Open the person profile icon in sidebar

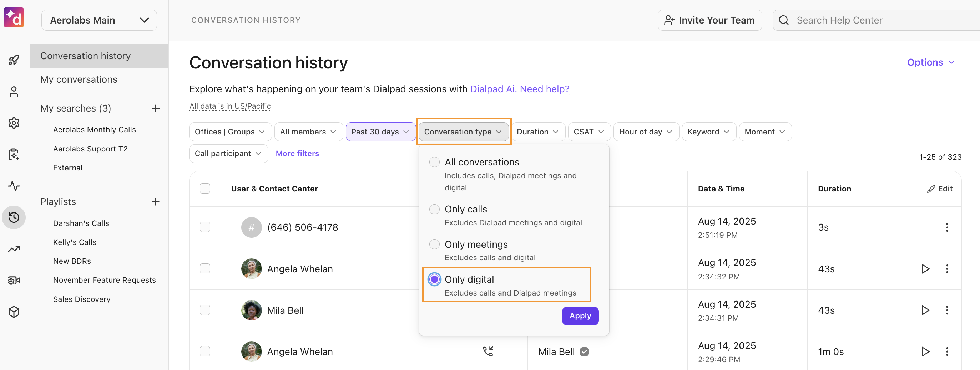14,92
